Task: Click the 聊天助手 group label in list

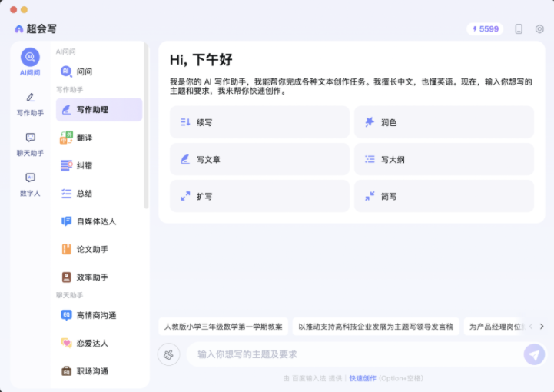Action: [x=70, y=295]
